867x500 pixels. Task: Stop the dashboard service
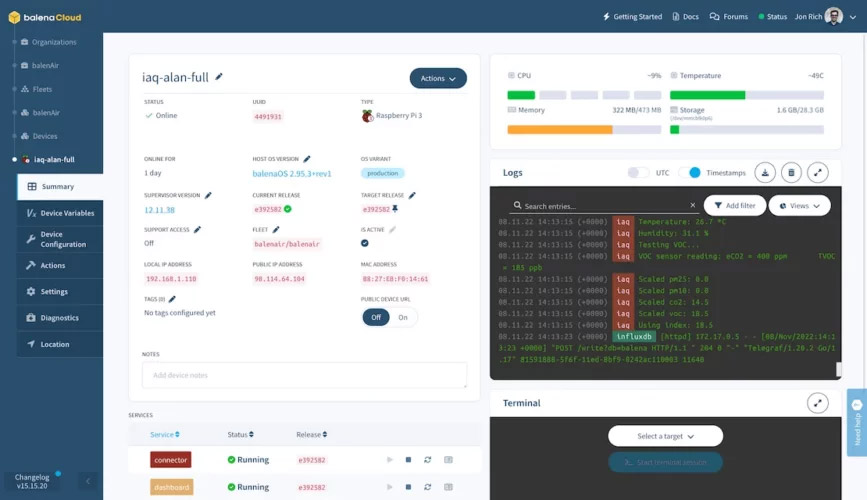(x=408, y=487)
